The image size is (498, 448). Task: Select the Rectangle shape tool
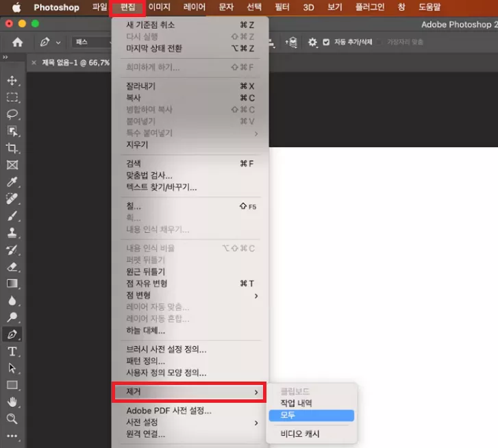[x=12, y=385]
